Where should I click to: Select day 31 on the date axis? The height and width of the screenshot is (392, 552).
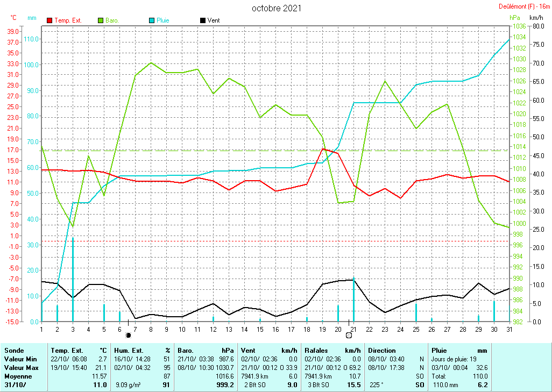(509, 329)
